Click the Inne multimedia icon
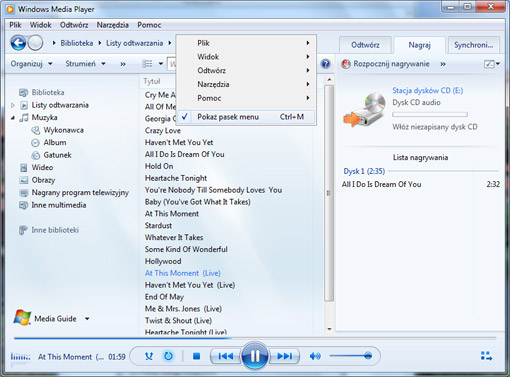The width and height of the screenshot is (510, 377). click(23, 205)
